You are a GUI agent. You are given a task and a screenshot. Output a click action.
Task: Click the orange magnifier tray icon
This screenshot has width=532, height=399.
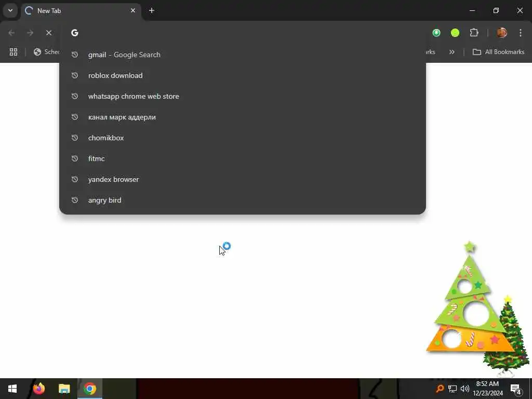coord(440,389)
